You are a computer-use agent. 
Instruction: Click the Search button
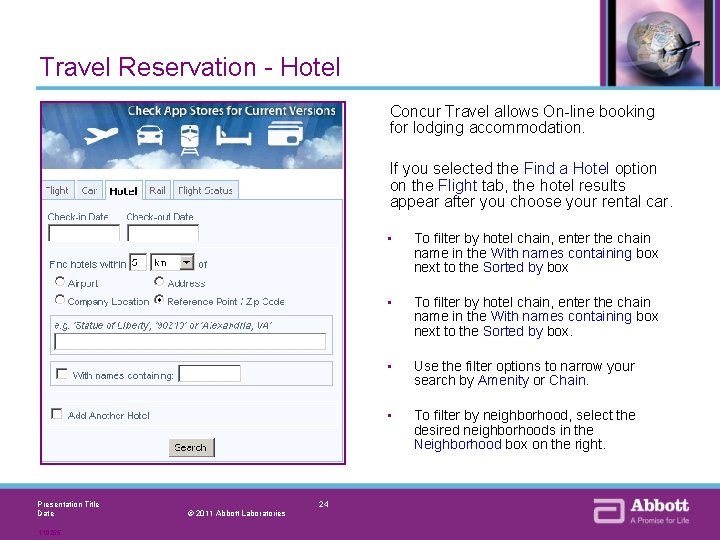(191, 447)
